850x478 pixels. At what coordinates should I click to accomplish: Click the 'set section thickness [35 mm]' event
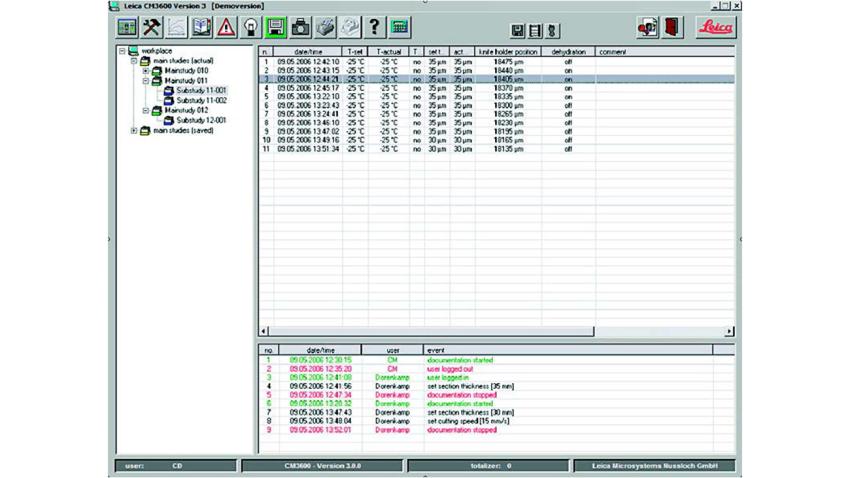(471, 386)
